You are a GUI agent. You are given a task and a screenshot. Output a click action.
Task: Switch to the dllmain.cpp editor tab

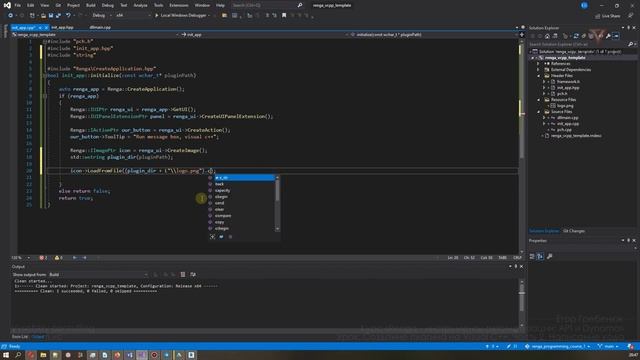(x=100, y=27)
